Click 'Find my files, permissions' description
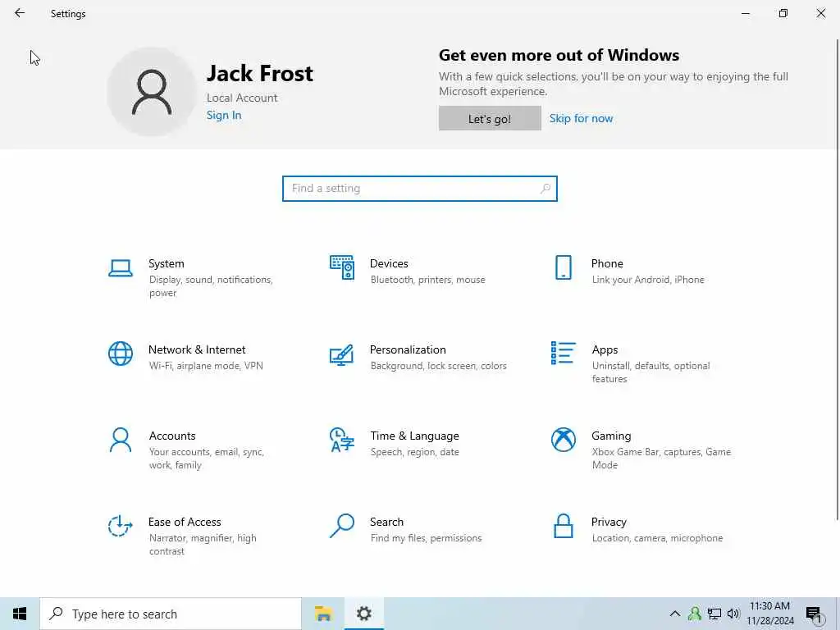840x630 pixels. coord(426,538)
